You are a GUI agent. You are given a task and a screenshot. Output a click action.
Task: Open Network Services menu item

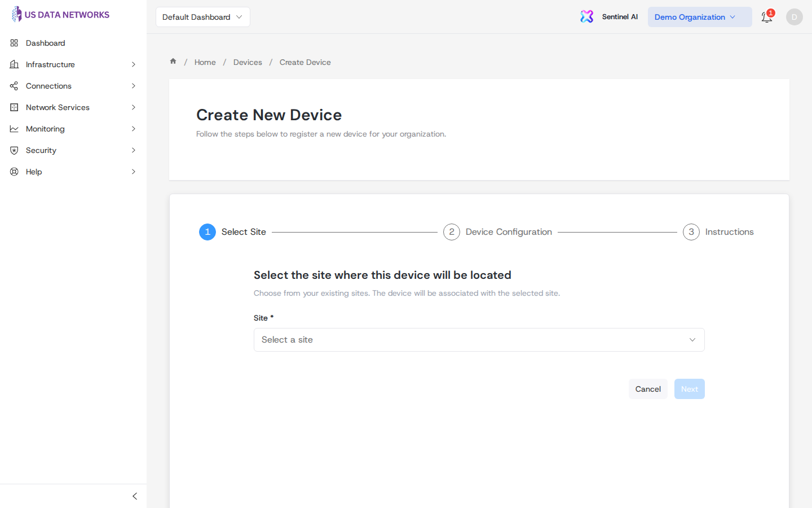[73, 107]
